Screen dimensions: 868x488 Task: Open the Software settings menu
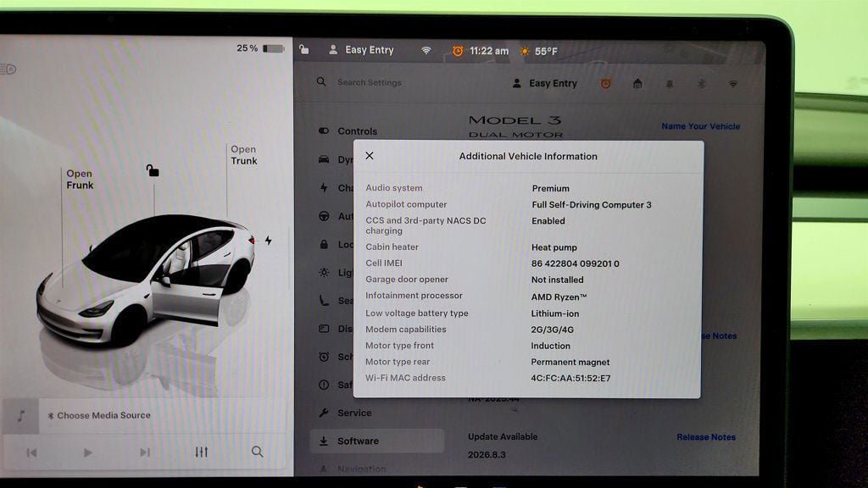coord(376,441)
